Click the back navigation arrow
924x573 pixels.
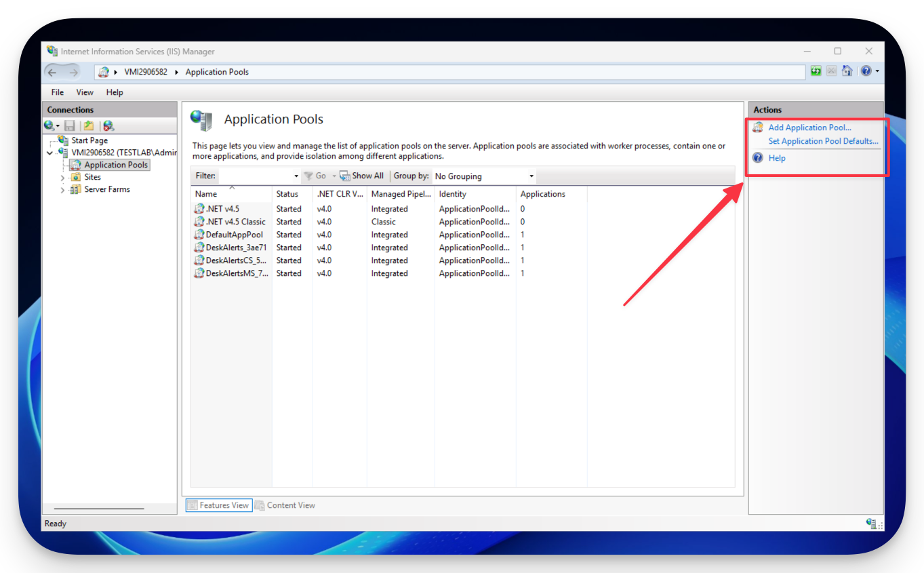coord(52,71)
